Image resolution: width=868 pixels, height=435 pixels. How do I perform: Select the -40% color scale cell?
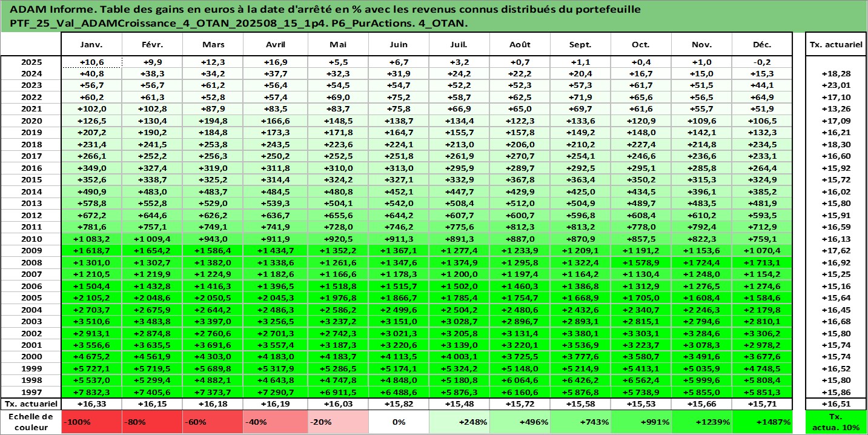point(276,422)
